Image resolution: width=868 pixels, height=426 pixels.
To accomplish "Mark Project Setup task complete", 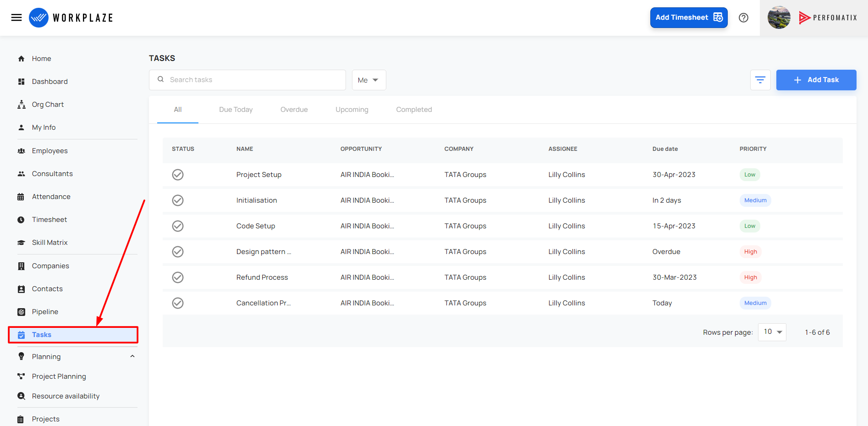I will 178,175.
